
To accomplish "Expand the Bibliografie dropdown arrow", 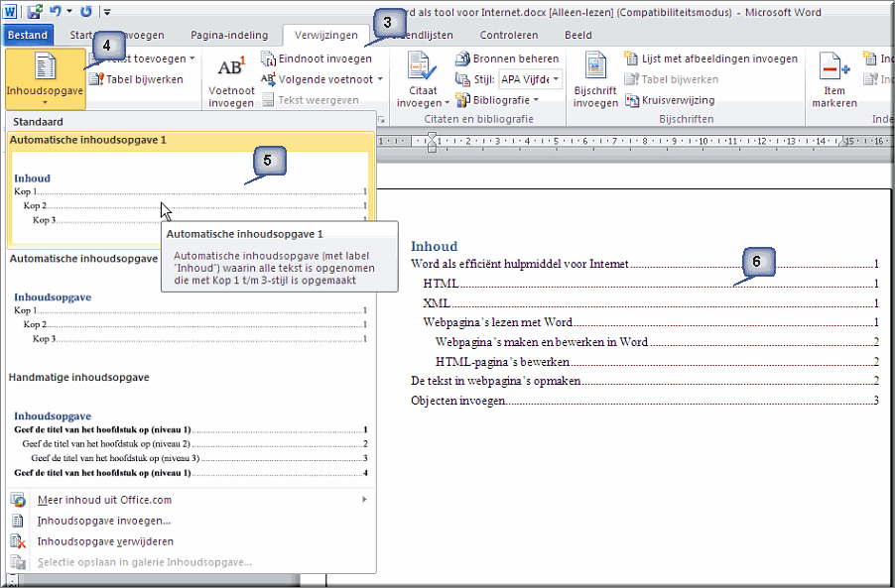I will (x=536, y=100).
